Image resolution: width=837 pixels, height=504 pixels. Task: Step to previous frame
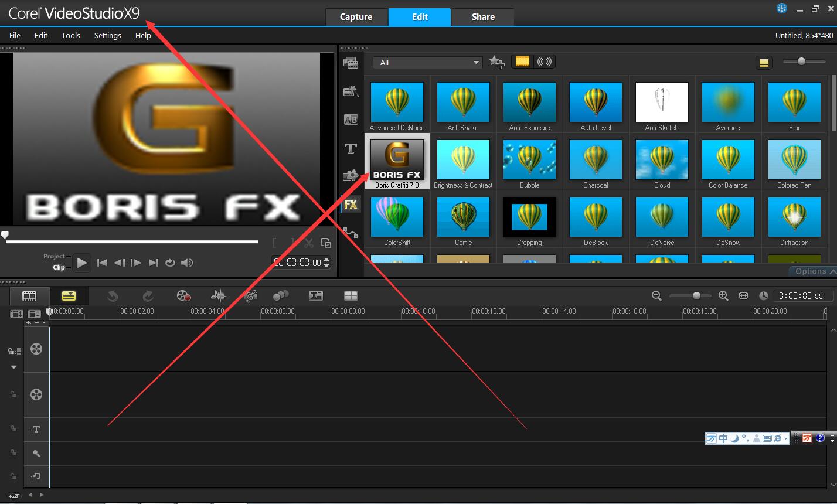(x=119, y=263)
